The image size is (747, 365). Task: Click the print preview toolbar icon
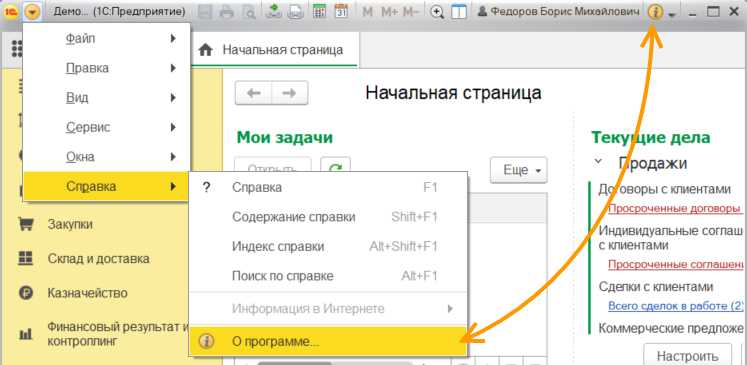point(249,12)
